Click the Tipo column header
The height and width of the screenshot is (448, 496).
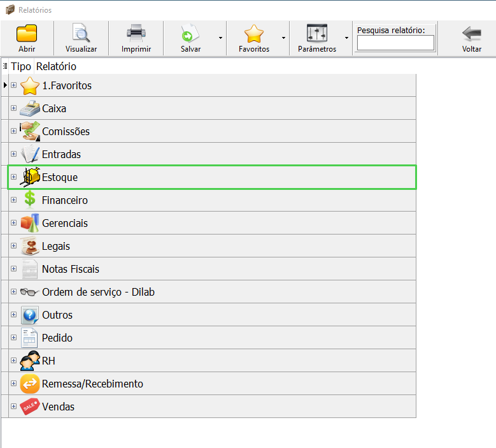click(x=20, y=66)
